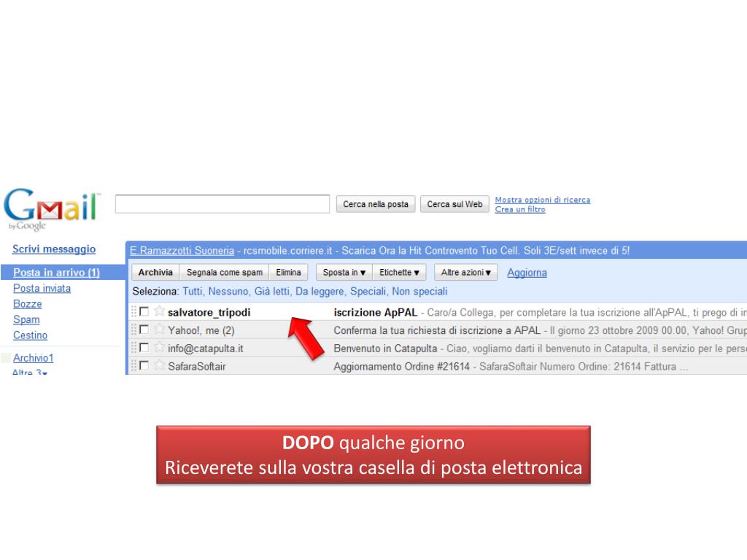Open the Etichette dropdown
Image resolution: width=747 pixels, height=560 pixels.
[399, 273]
